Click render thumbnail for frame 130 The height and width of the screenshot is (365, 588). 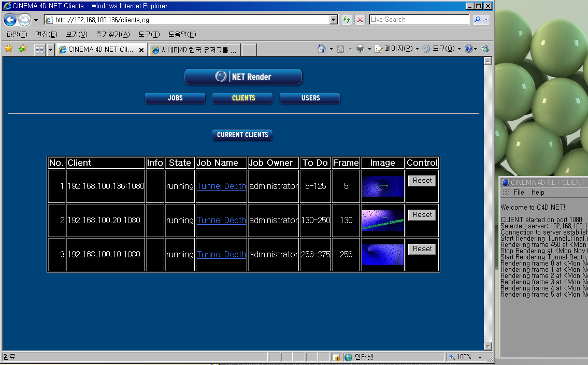[x=383, y=221]
